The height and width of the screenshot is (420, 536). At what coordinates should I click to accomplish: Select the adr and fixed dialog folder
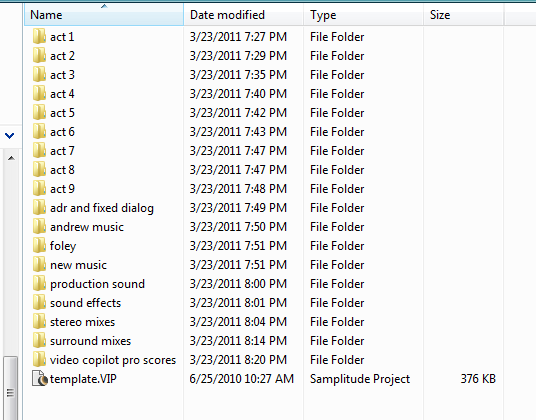point(102,208)
